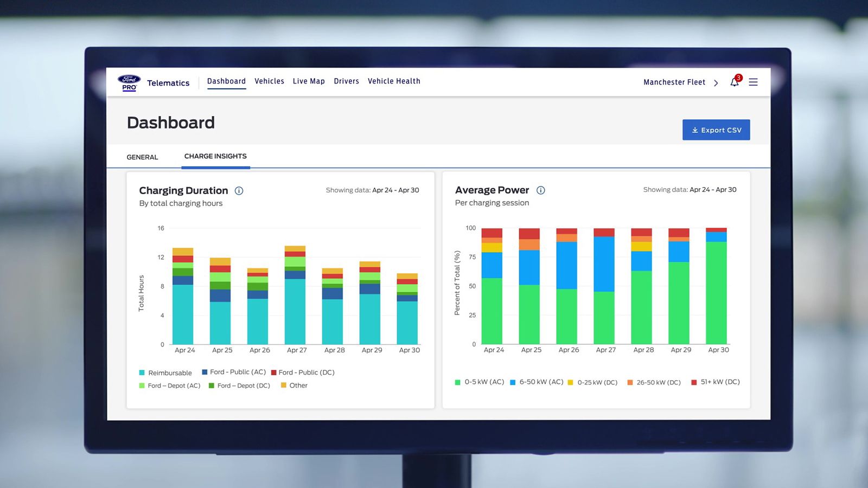Select the Manchester Fleet label
This screenshot has height=488, width=868.
(x=674, y=82)
